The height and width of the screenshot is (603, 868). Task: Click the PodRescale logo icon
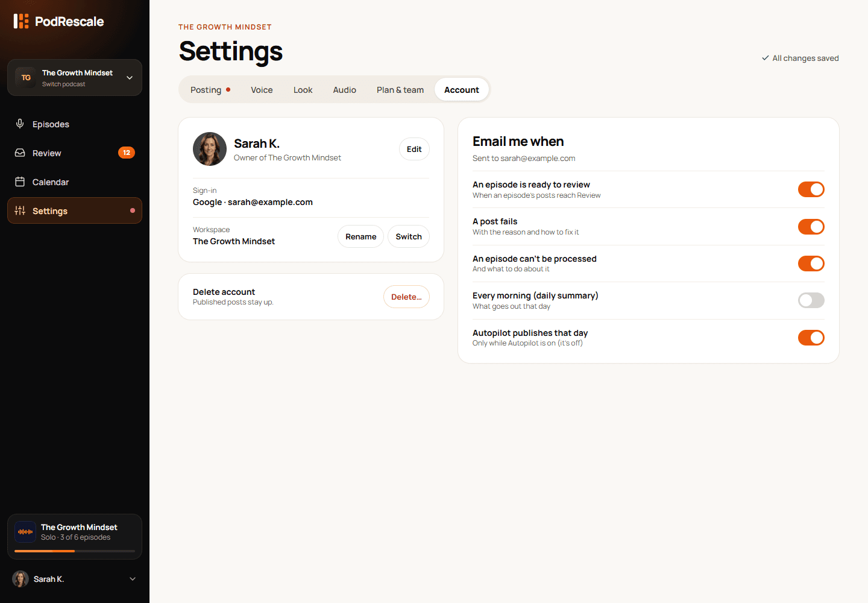(x=21, y=21)
